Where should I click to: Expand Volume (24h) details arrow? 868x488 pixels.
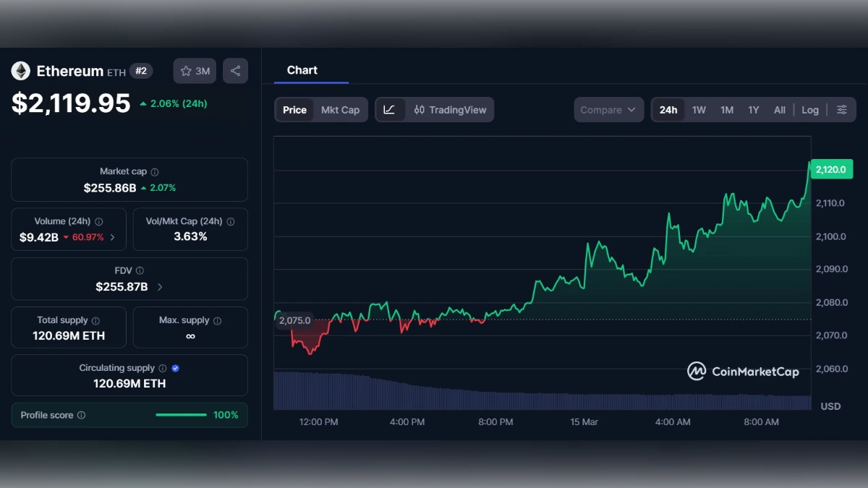pyautogui.click(x=112, y=235)
